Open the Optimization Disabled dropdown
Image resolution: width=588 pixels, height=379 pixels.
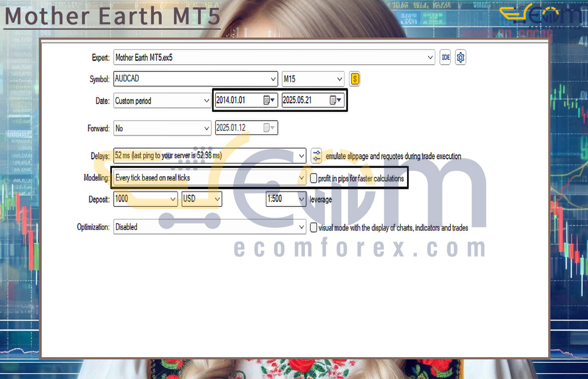[301, 227]
